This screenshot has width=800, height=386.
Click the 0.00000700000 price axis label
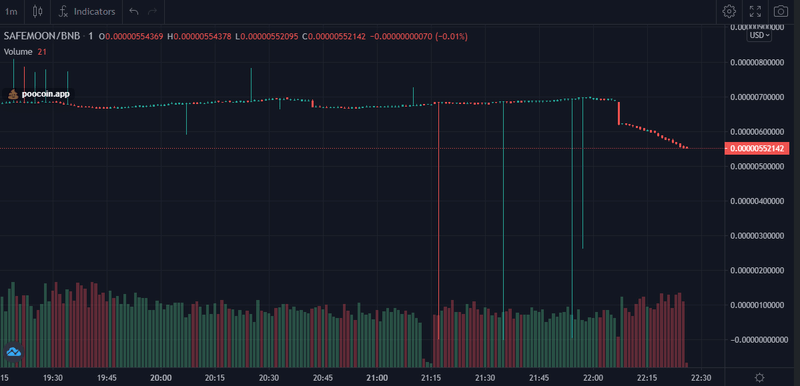click(757, 97)
